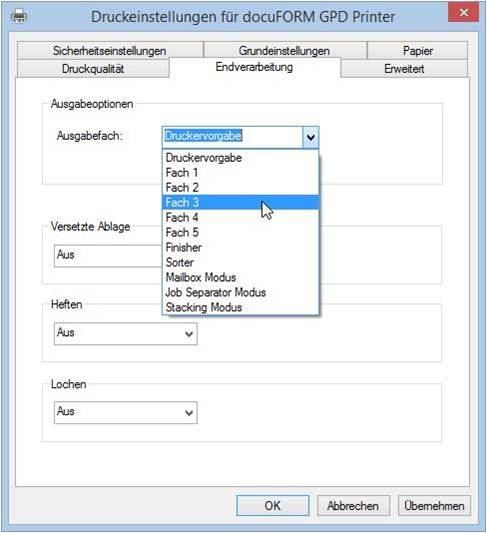Collapse the Ausgabefach dropdown arrow
Viewport: 487px width, 533px height.
click(x=311, y=137)
